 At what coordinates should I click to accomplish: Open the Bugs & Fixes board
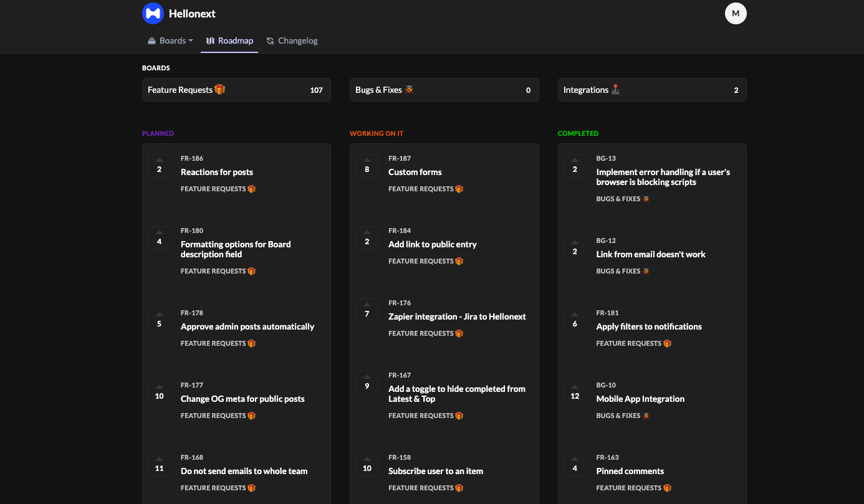coord(444,90)
